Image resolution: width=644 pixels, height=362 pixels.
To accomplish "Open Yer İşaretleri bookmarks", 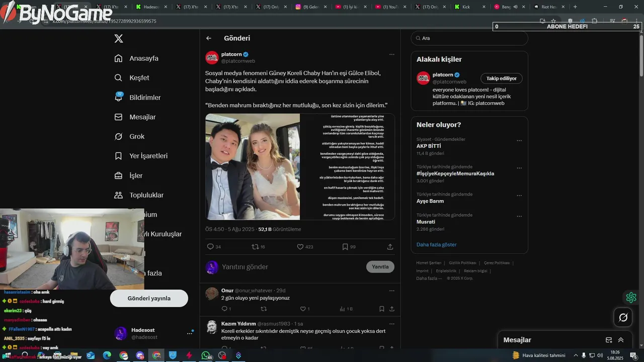I will 141,156.
